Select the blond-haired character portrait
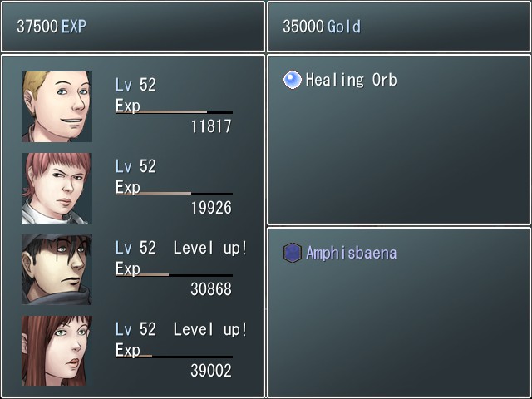The width and height of the screenshot is (532, 399). click(x=57, y=106)
